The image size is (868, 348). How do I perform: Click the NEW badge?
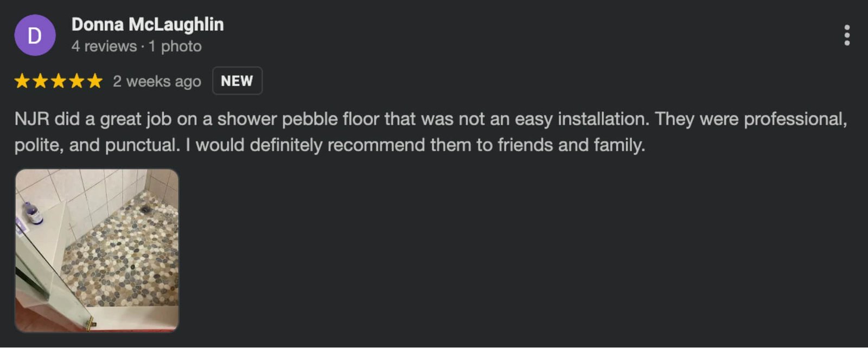pyautogui.click(x=237, y=81)
